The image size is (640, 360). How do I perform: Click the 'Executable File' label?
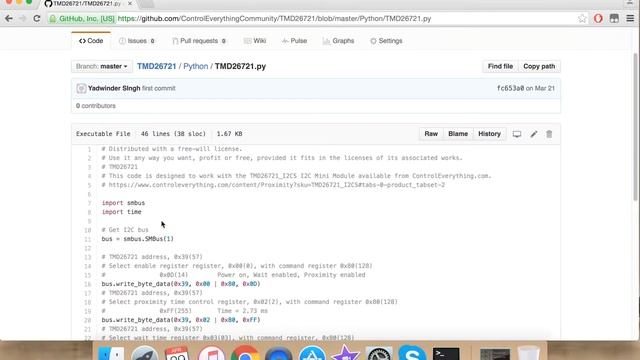pos(103,134)
